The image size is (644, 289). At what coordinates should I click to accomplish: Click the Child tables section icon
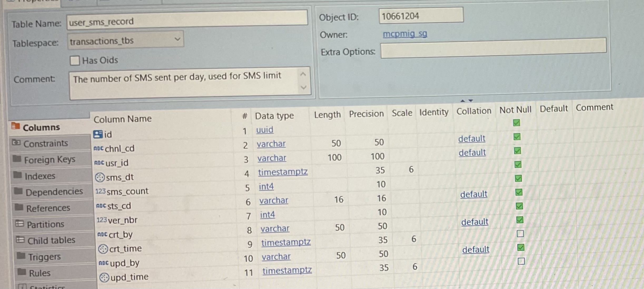click(x=20, y=240)
